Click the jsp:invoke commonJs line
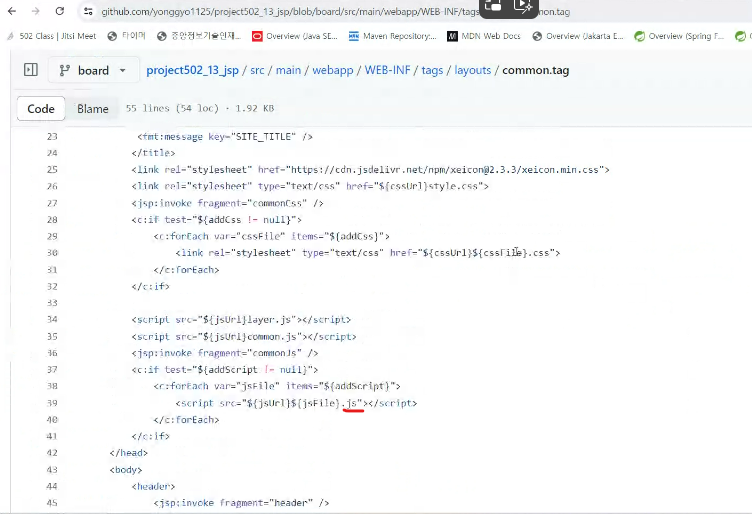 [225, 353]
